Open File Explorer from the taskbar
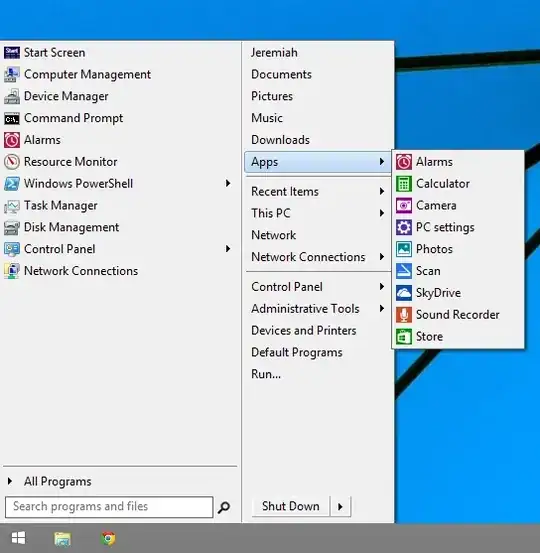The image size is (540, 553). pos(62,539)
